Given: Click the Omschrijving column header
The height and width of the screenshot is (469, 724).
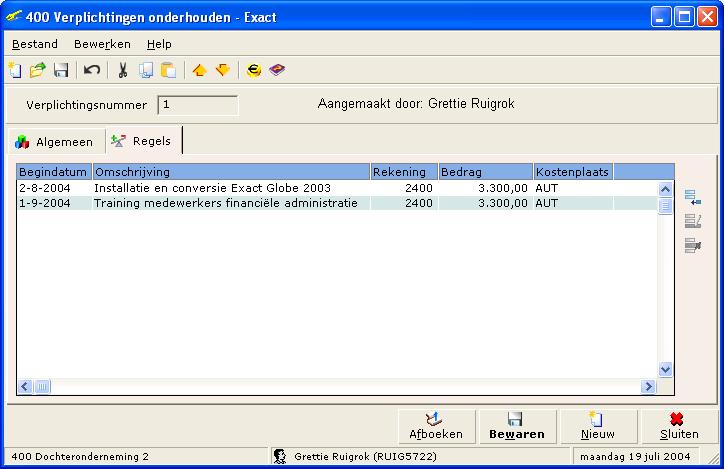Looking at the screenshot, I should coord(231,172).
